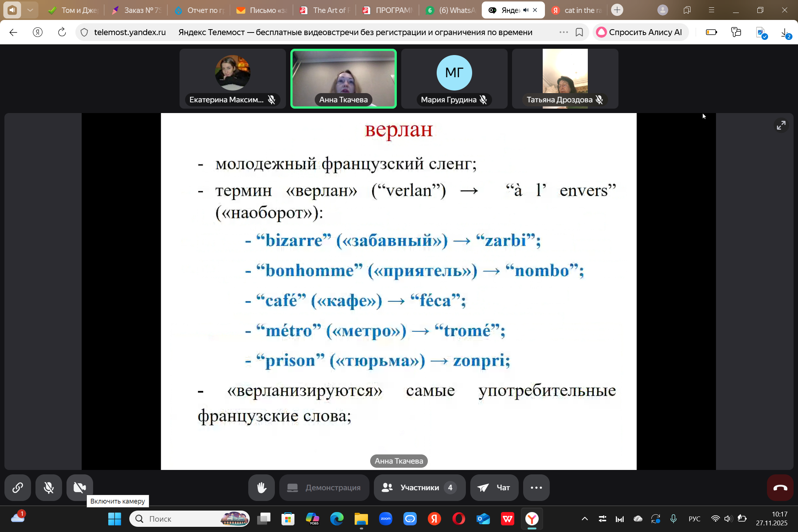798x532 pixels.
Task: Open the Участники participants panel
Action: (x=419, y=488)
